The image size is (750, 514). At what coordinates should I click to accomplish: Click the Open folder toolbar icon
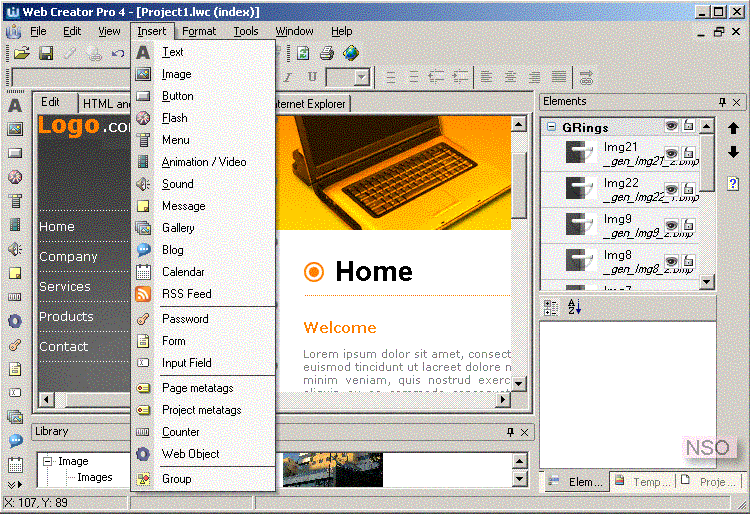[22, 53]
